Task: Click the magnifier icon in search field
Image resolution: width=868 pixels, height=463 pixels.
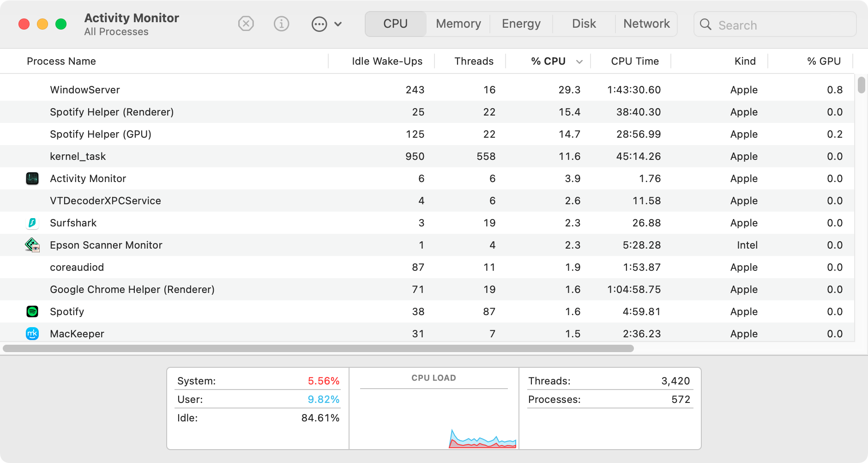Action: coord(705,25)
